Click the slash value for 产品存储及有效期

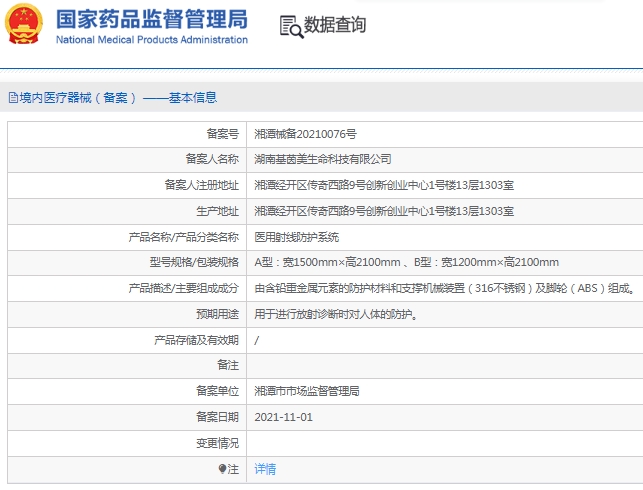(257, 340)
